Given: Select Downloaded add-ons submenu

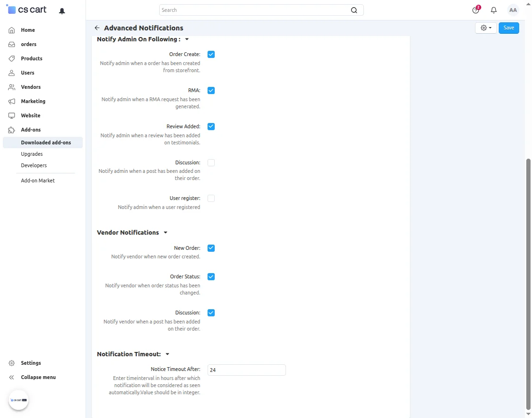Looking at the screenshot, I should point(43,142).
